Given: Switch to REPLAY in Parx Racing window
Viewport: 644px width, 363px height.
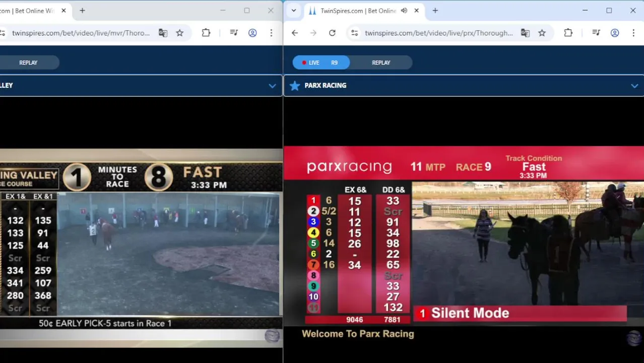Looking at the screenshot, I should click(381, 63).
